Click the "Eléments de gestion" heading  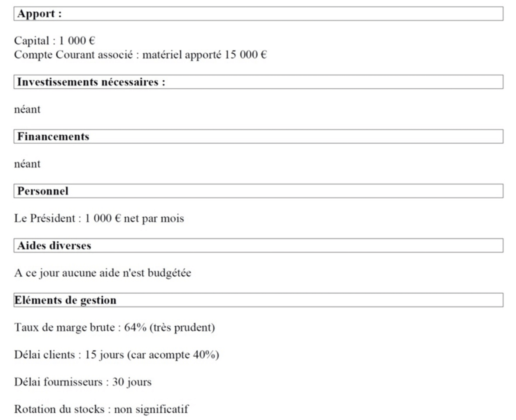pyautogui.click(x=65, y=300)
